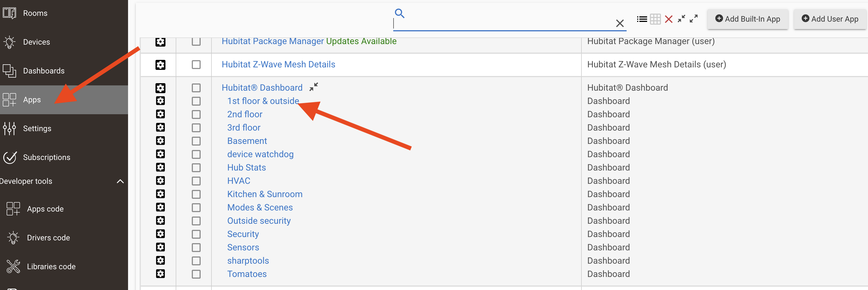Open gear icon for sharptools
This screenshot has width=868, height=290.
point(160,261)
